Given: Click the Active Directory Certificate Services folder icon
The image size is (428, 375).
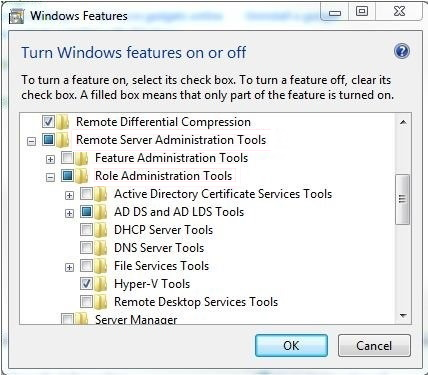Looking at the screenshot, I should pos(101,194).
